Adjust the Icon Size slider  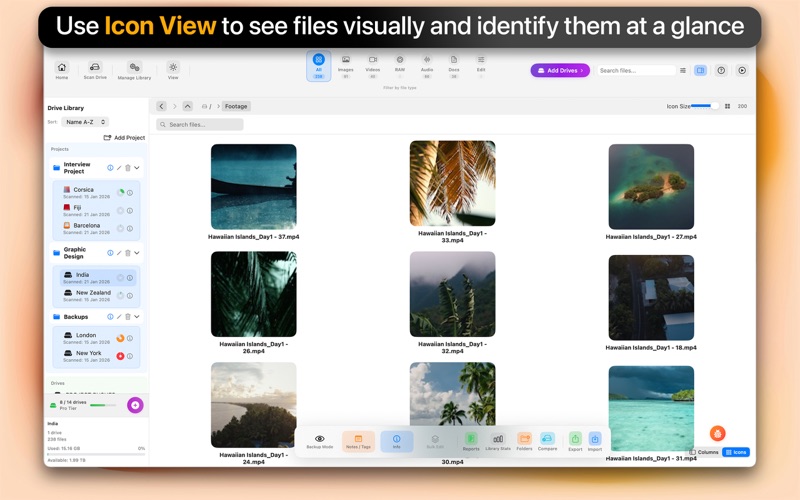pyautogui.click(x=704, y=106)
